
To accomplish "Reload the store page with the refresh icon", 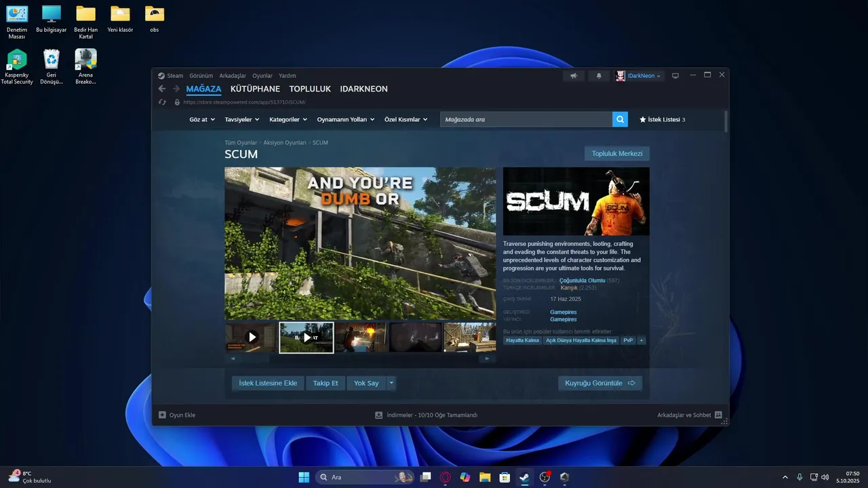I will (x=162, y=102).
